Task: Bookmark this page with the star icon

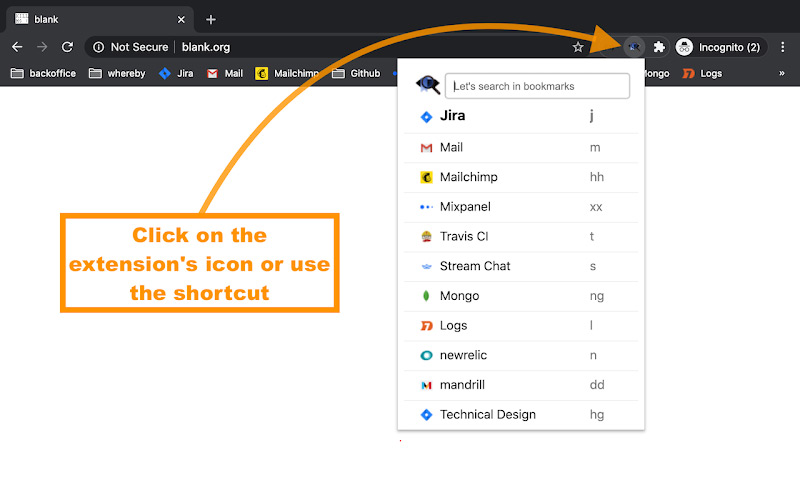Action: tap(578, 47)
